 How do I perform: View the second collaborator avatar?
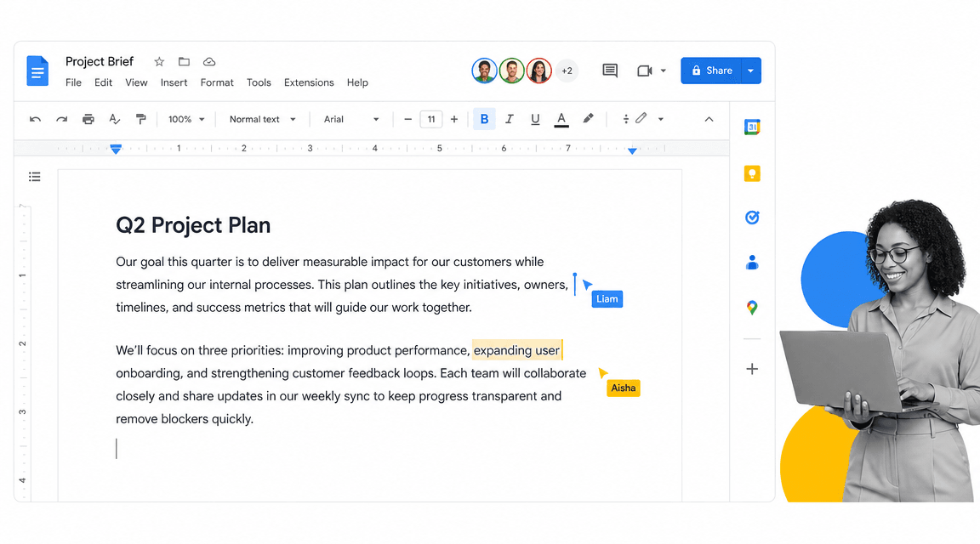pyautogui.click(x=512, y=71)
